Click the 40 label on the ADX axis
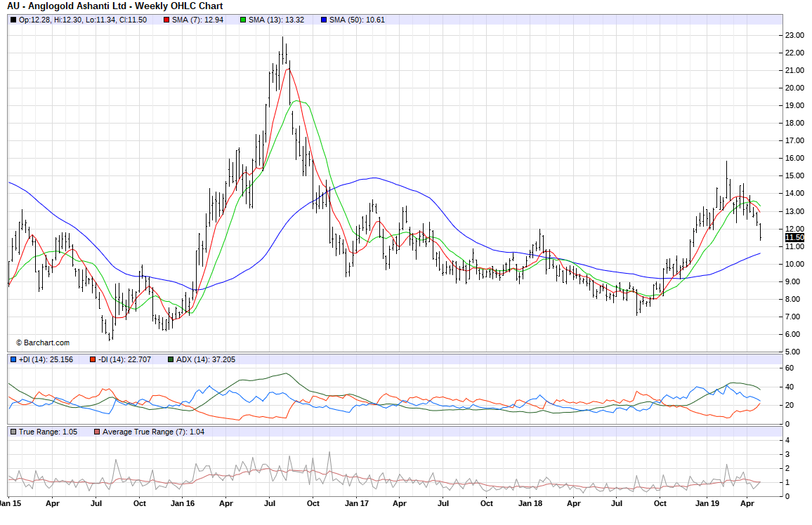 790,387
